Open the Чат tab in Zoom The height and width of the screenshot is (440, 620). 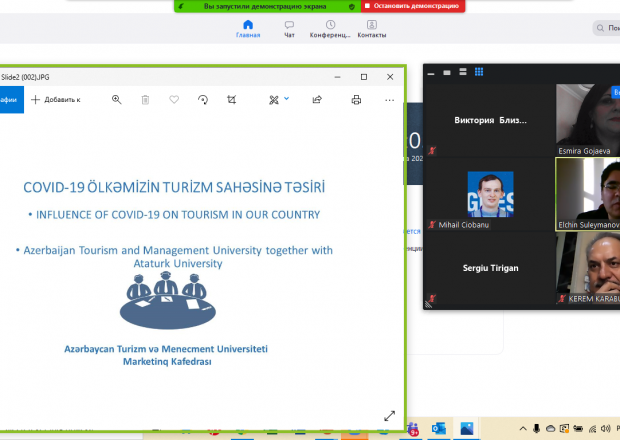(289, 29)
